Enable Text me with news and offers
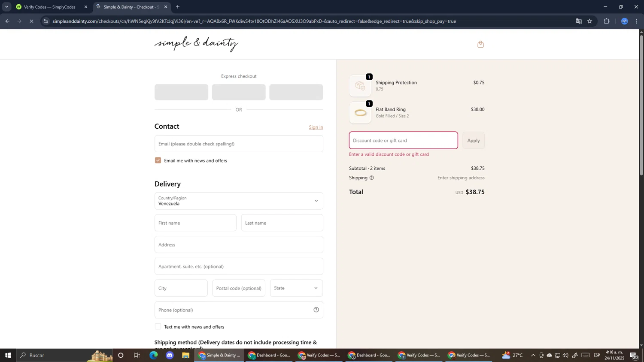Image resolution: width=644 pixels, height=362 pixels. 158,327
